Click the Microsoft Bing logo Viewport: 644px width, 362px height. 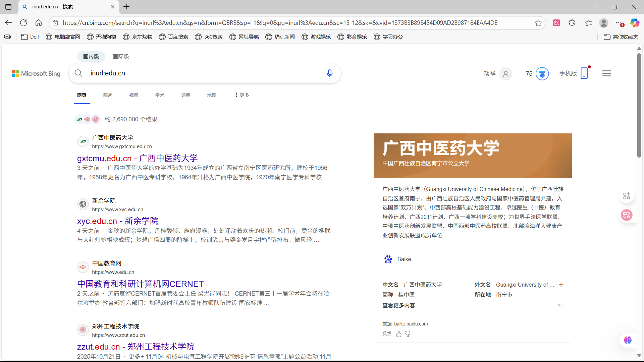36,73
